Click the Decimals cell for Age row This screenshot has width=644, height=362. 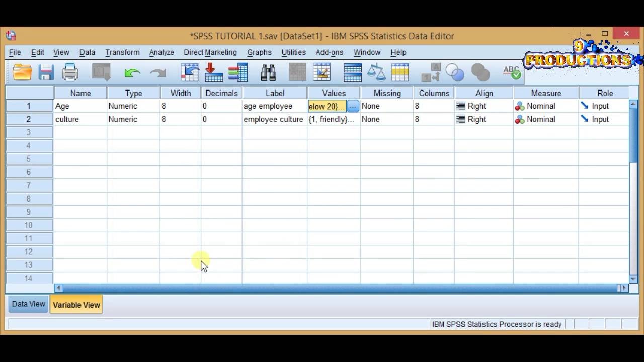click(221, 106)
